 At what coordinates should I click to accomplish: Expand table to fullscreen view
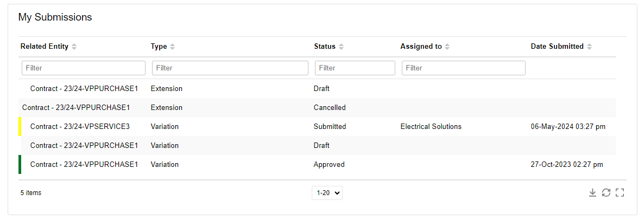click(620, 192)
